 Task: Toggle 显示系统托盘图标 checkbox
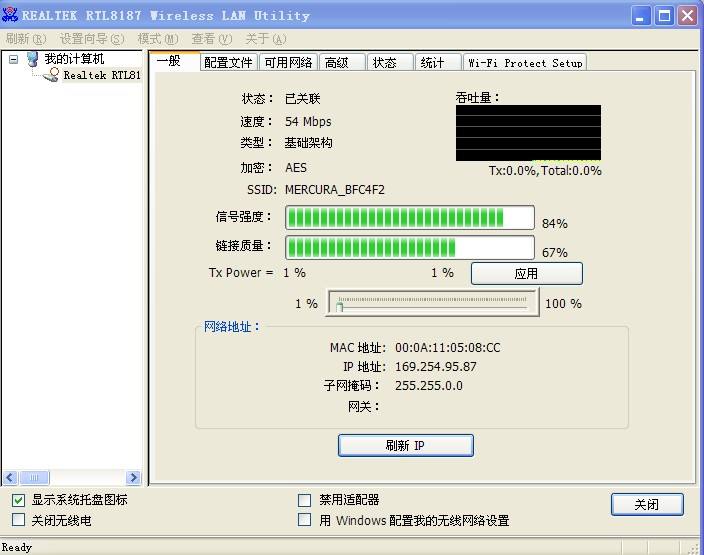pyautogui.click(x=18, y=500)
